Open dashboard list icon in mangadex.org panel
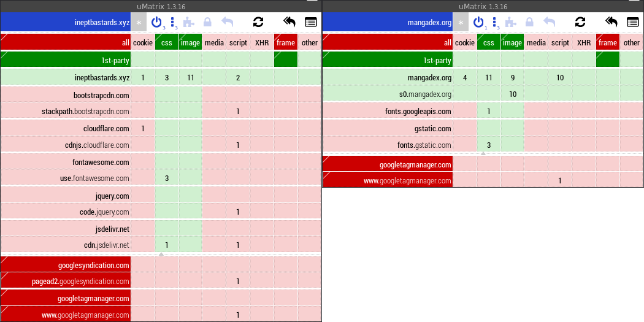Viewport: 644px width, 322px height. click(x=633, y=22)
